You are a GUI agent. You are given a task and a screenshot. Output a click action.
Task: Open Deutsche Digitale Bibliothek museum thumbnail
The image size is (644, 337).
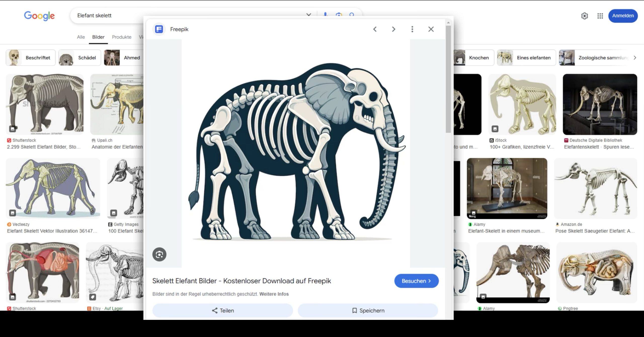(x=600, y=104)
